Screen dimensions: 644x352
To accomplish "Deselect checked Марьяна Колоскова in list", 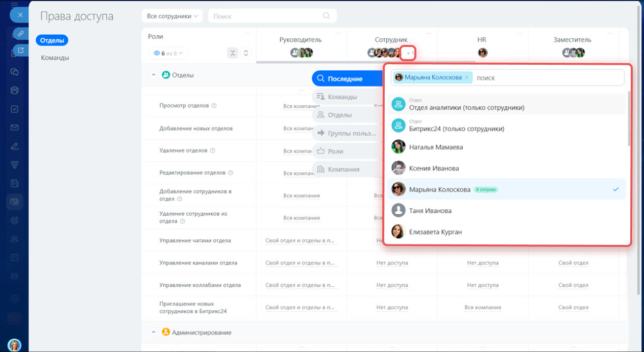I will [x=615, y=189].
